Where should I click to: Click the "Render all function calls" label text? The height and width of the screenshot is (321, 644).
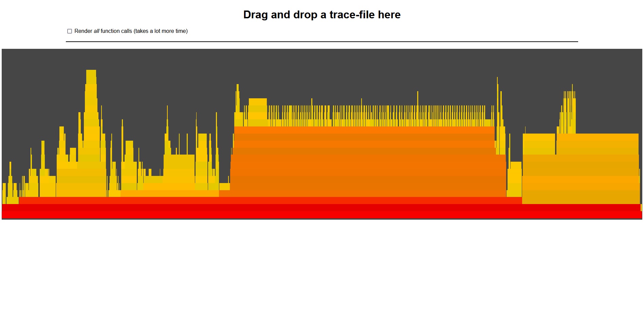pyautogui.click(x=131, y=31)
